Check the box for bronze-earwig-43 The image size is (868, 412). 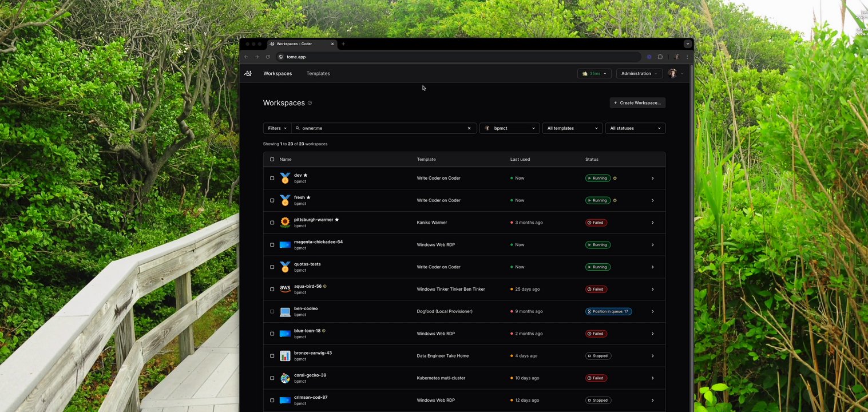pos(272,356)
